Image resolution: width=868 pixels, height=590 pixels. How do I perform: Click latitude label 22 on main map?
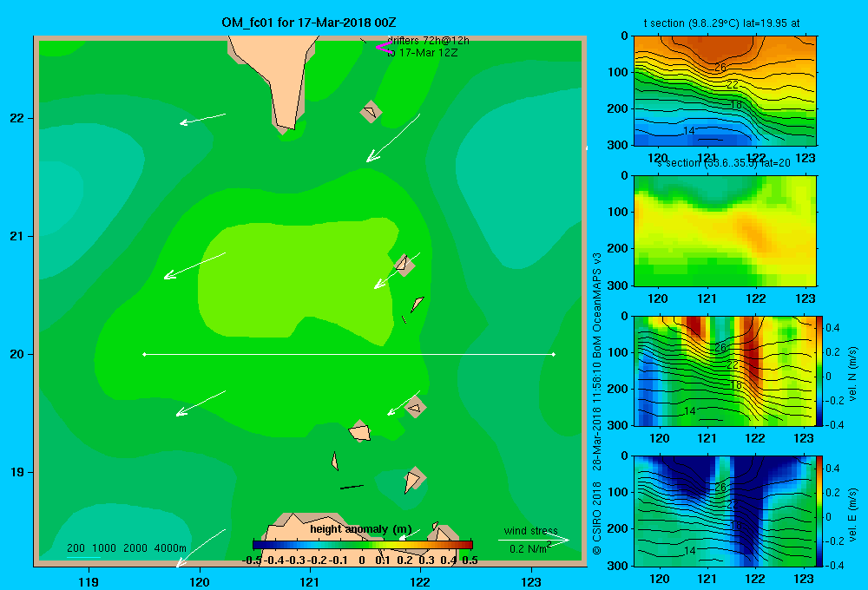[x=17, y=119]
